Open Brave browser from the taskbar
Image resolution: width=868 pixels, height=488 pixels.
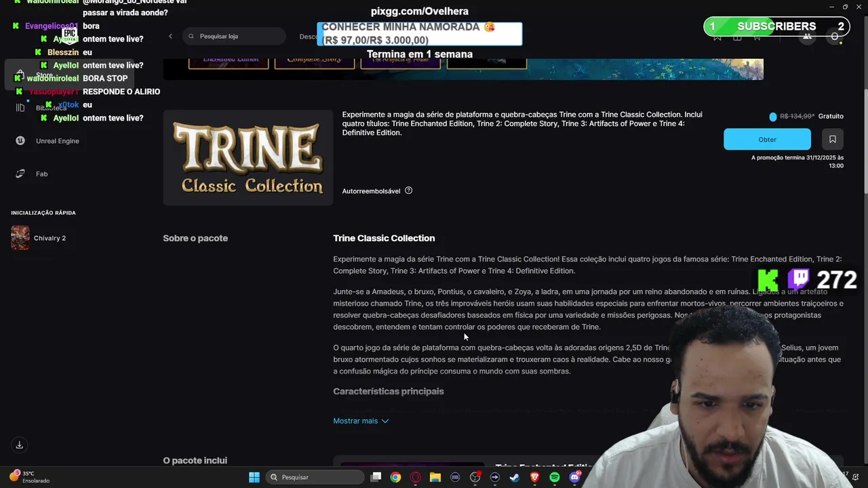coord(534,477)
